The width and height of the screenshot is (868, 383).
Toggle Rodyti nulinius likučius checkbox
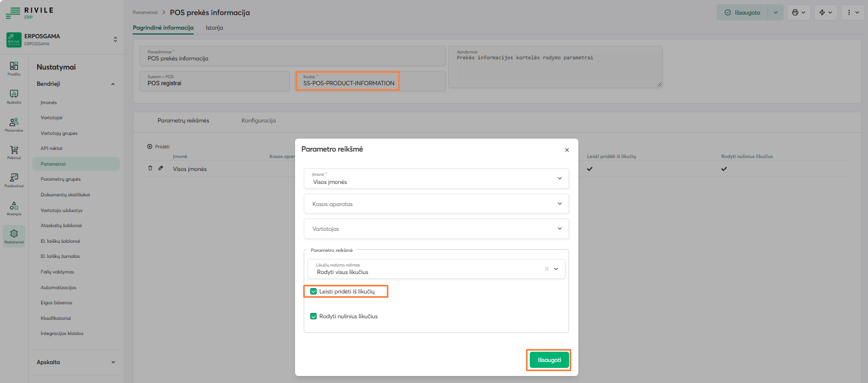tap(313, 316)
